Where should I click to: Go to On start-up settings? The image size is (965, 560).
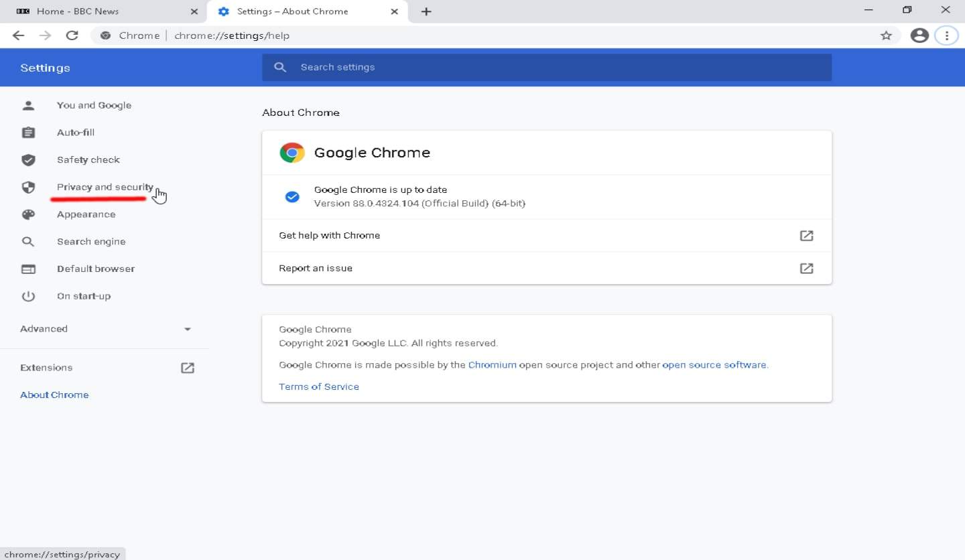[84, 296]
